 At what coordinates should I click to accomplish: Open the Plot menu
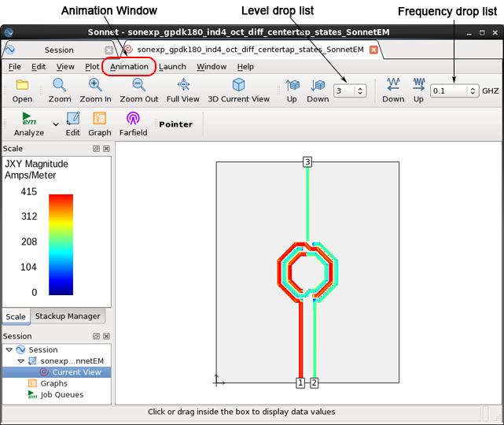point(92,67)
